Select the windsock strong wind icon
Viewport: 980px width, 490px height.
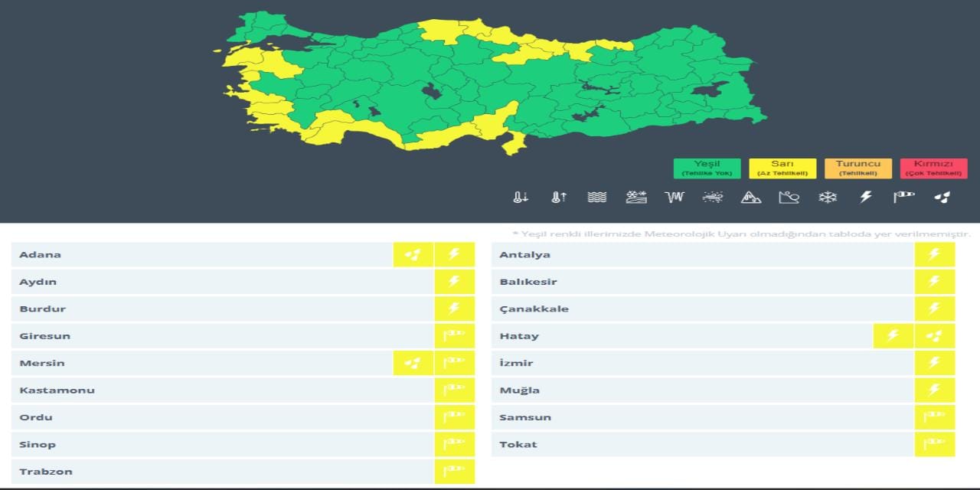pos(903,197)
